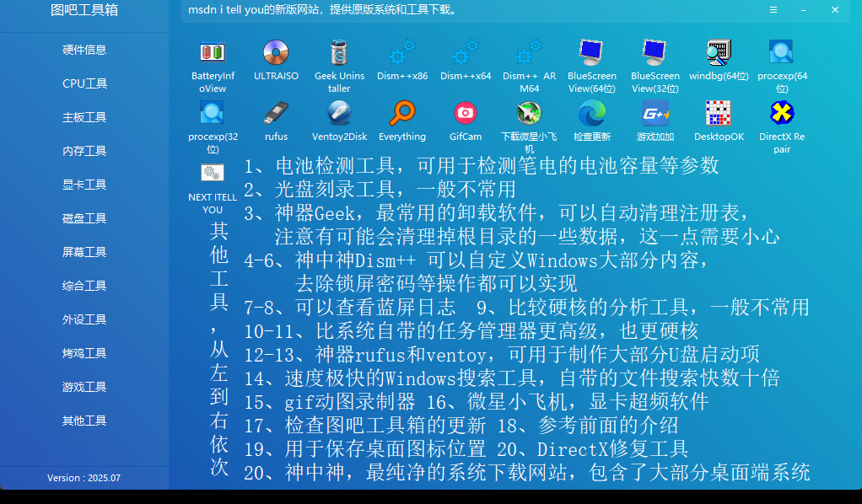This screenshot has height=504, width=862.
Task: Open procexp(64位) process explorer
Action: click(782, 53)
